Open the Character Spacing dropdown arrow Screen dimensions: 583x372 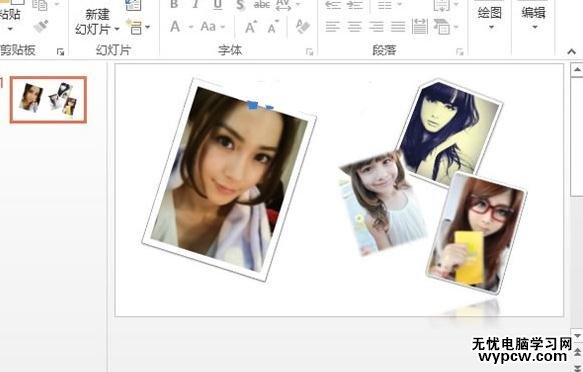click(x=297, y=5)
